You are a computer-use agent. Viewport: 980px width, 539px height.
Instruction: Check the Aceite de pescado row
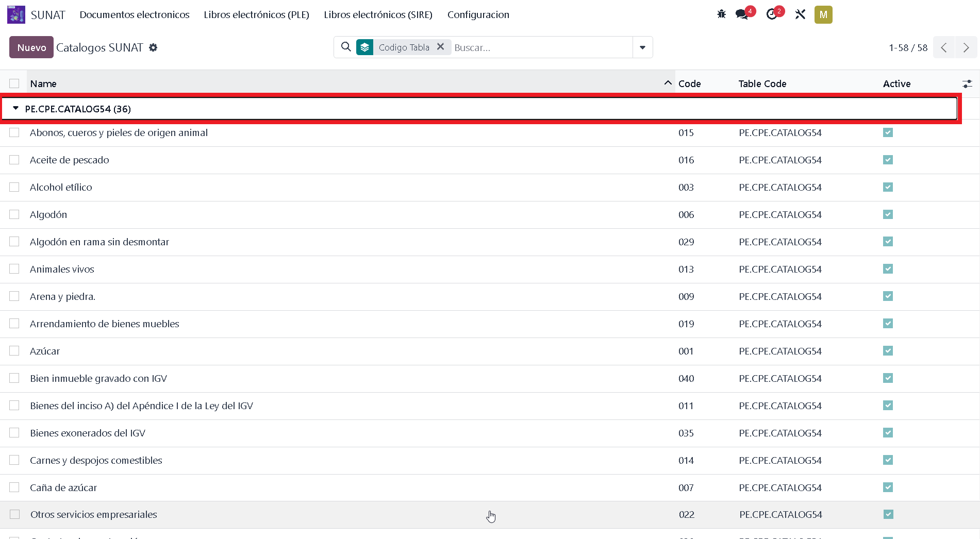coord(14,160)
